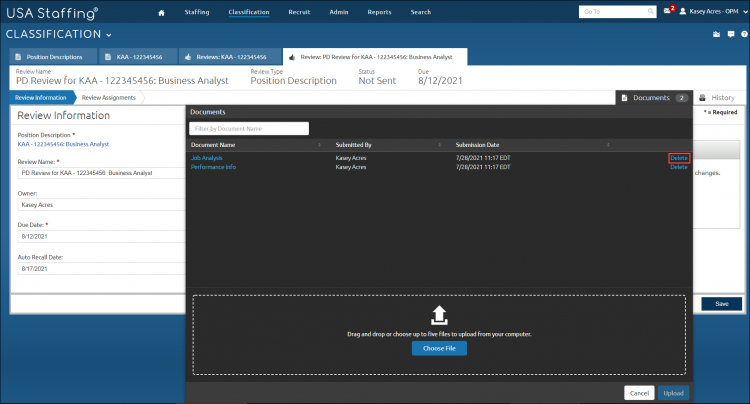Open the Recruit menu
The height and width of the screenshot is (404, 750).
coord(299,12)
